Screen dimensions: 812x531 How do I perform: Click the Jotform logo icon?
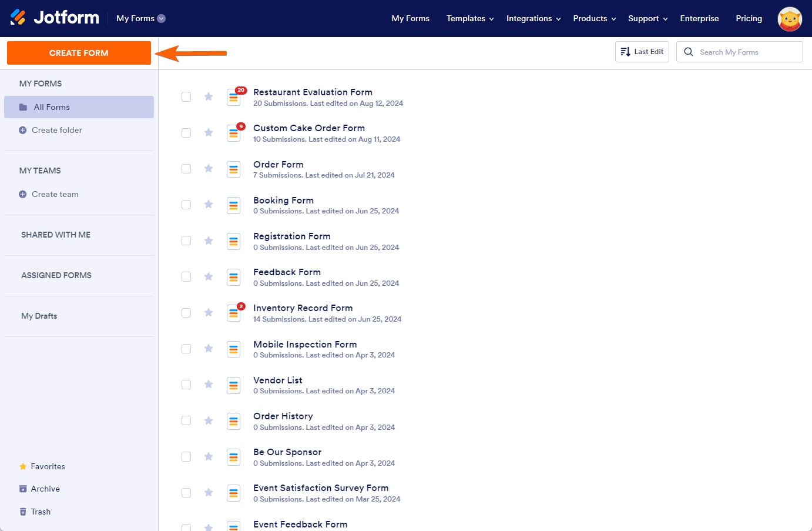click(x=18, y=18)
